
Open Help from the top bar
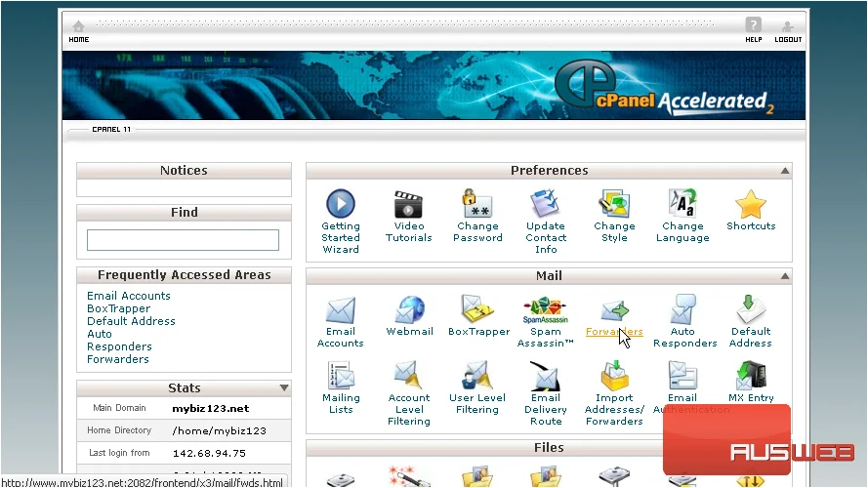click(753, 25)
